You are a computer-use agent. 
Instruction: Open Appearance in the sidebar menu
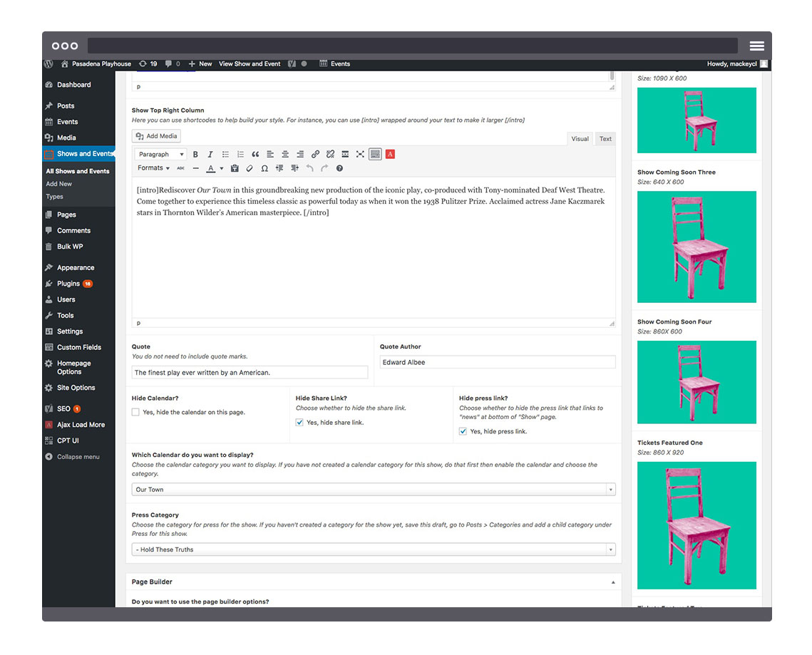(76, 268)
